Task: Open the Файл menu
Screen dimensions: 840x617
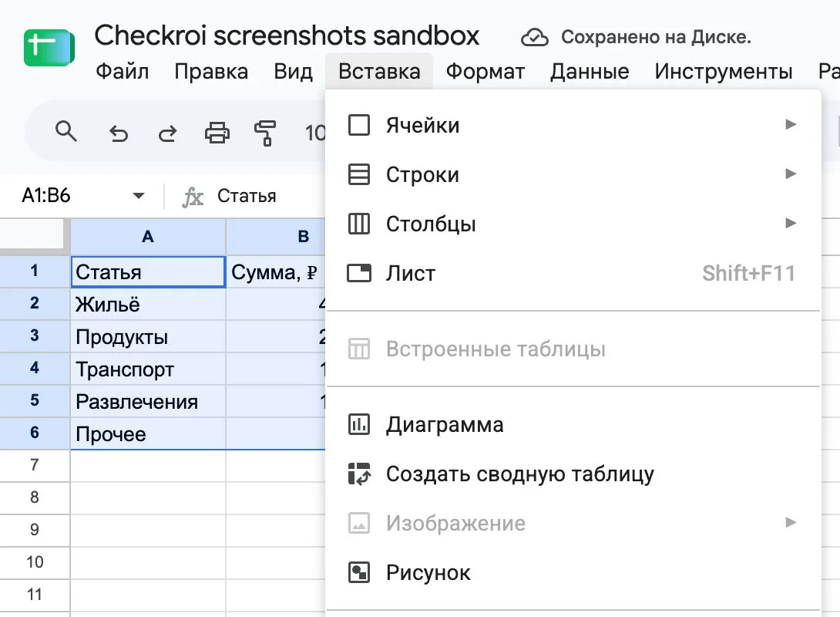Action: (x=122, y=71)
